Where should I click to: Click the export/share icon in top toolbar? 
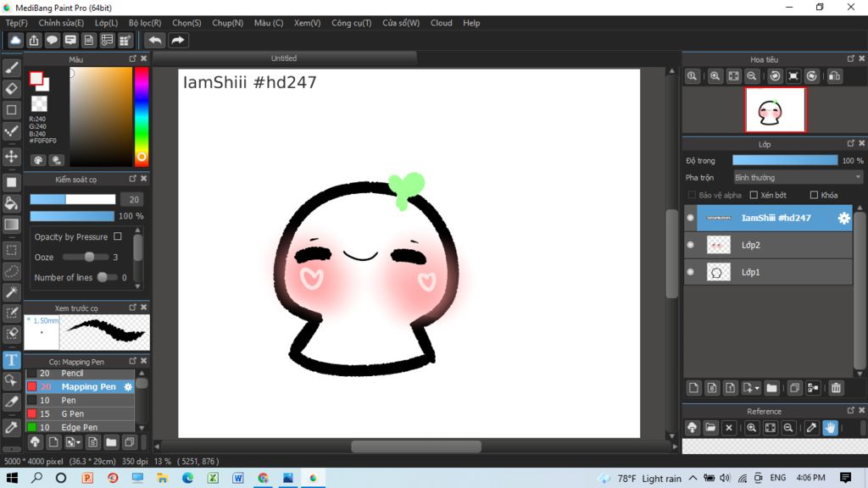[34, 41]
